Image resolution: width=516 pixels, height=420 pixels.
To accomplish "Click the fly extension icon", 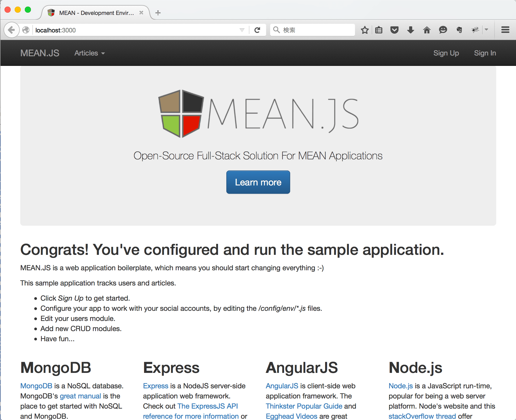I will pos(475,30).
